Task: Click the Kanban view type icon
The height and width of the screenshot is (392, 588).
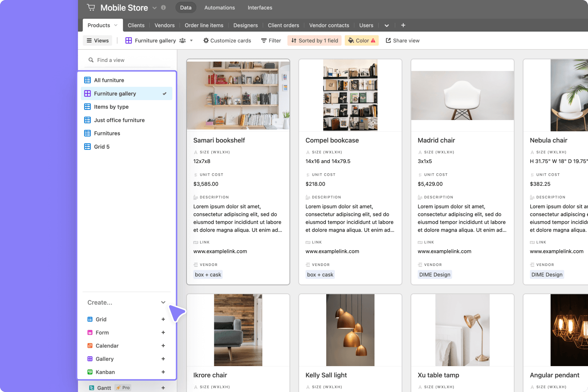Action: (x=90, y=372)
